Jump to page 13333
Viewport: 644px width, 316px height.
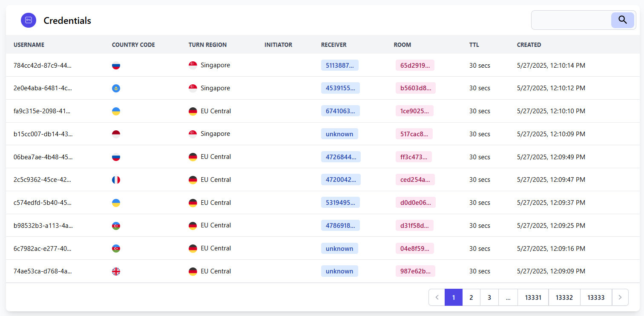click(596, 297)
